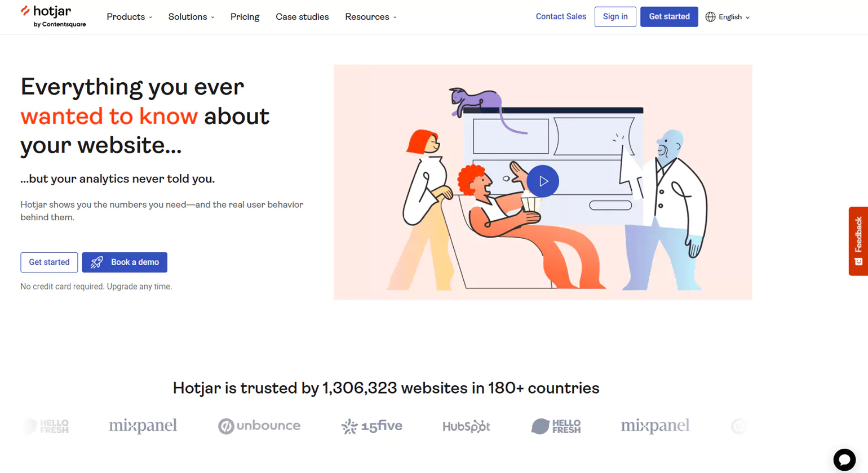Viewport: 868px width, 473px height.
Task: Open the Case studies page
Action: [302, 17]
